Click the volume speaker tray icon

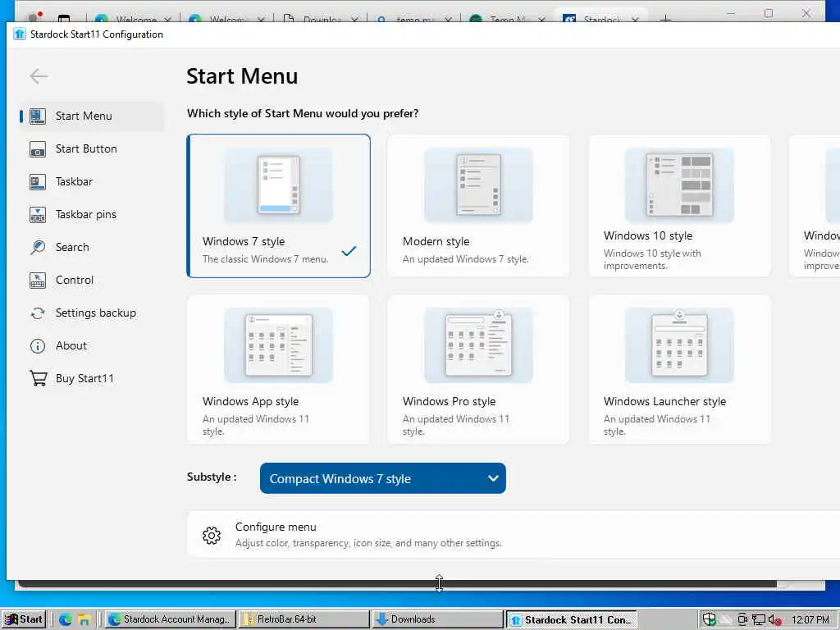pos(774,619)
